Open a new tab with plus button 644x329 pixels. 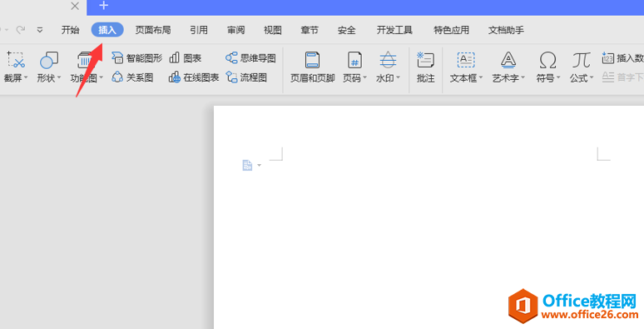[103, 5]
